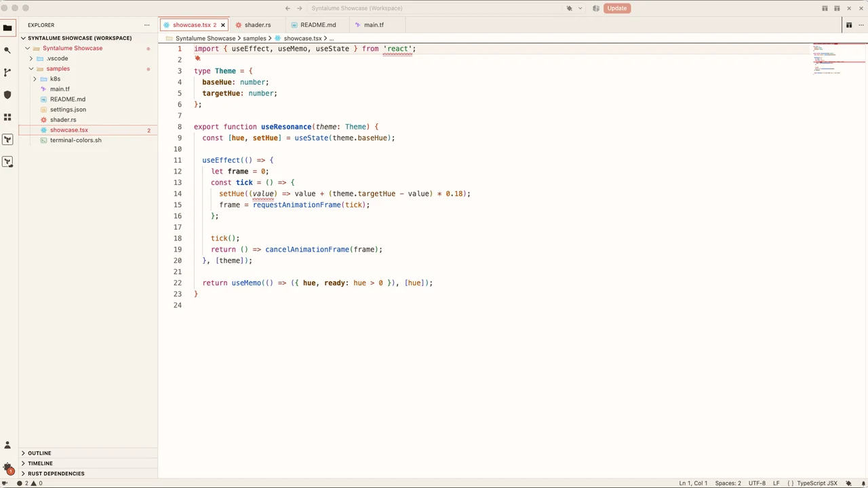This screenshot has height=488, width=868.
Task: Open the Source Control view
Action: coord(7,73)
